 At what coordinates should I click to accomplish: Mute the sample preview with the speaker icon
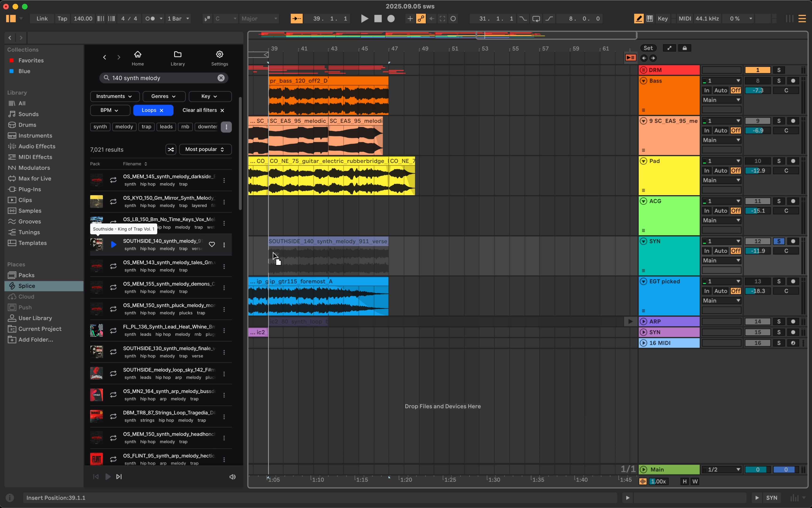(x=232, y=476)
